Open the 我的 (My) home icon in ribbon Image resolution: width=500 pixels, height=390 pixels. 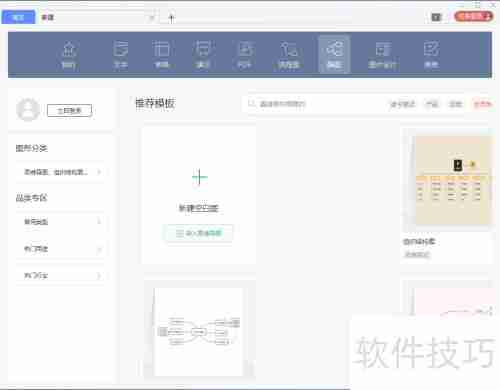69,54
